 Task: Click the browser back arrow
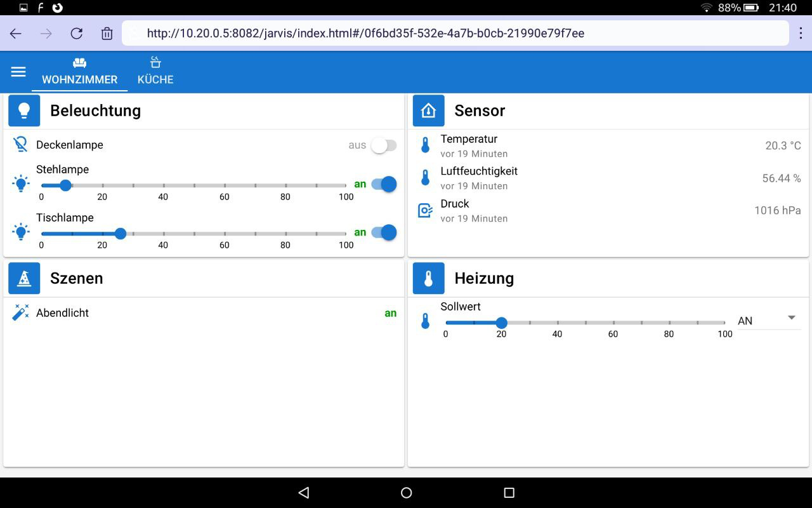click(16, 34)
